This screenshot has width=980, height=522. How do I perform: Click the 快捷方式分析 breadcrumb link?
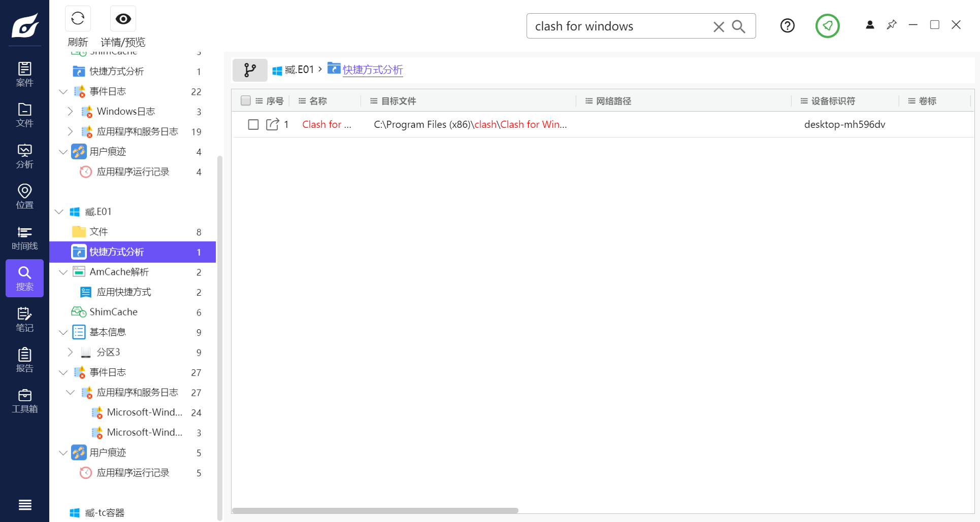pyautogui.click(x=373, y=70)
